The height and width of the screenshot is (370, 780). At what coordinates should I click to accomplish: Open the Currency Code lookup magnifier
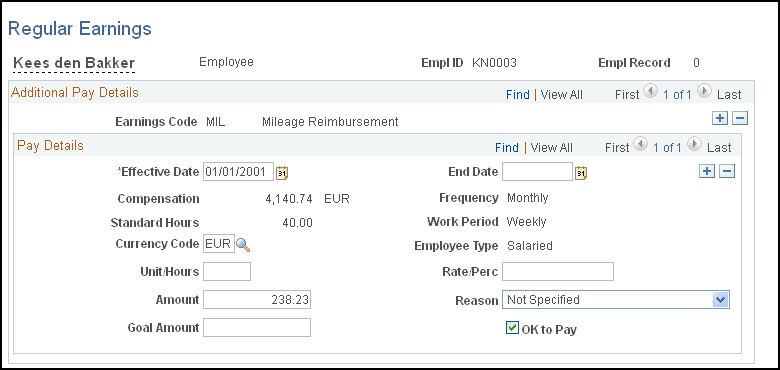tap(243, 245)
